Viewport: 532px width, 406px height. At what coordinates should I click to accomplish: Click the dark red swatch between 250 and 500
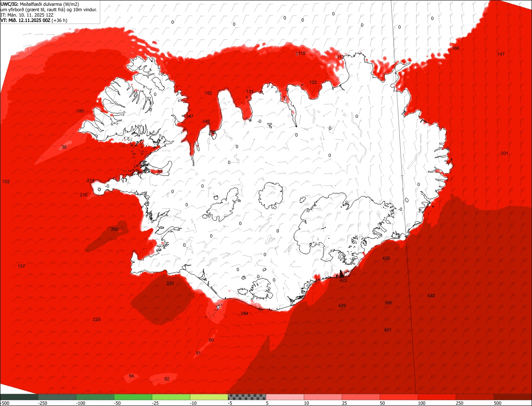[475, 397]
